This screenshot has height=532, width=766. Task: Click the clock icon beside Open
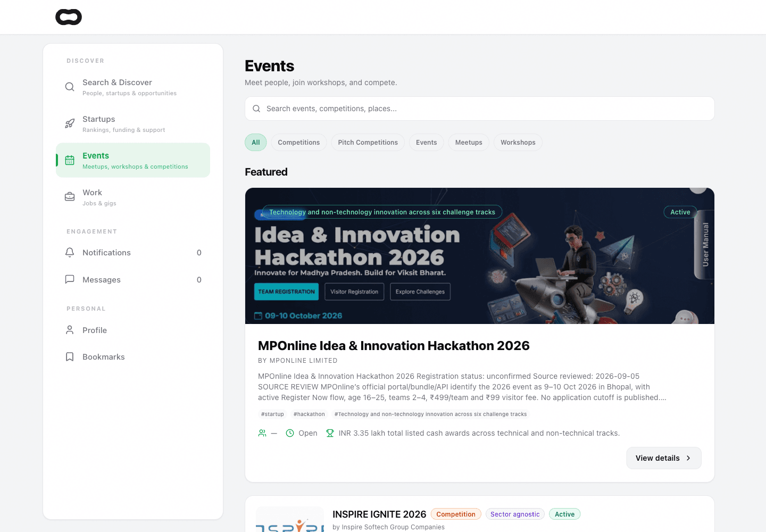pos(290,433)
